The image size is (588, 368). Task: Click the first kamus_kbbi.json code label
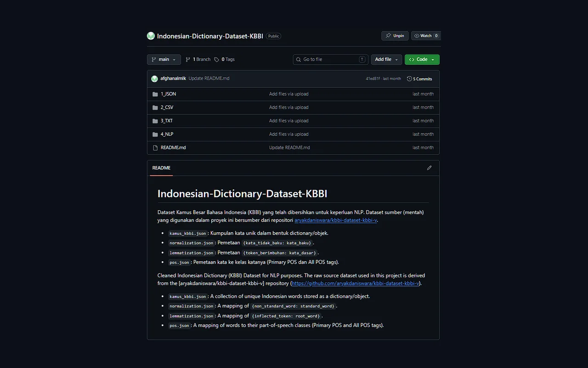(187, 233)
